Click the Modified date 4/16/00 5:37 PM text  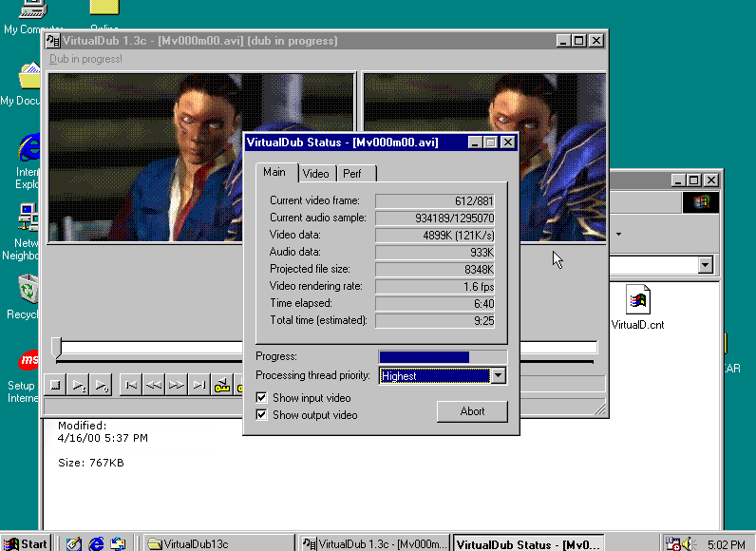click(x=103, y=438)
